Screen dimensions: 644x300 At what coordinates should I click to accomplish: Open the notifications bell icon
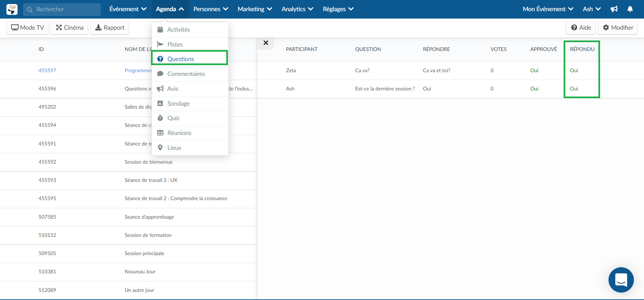point(630,9)
